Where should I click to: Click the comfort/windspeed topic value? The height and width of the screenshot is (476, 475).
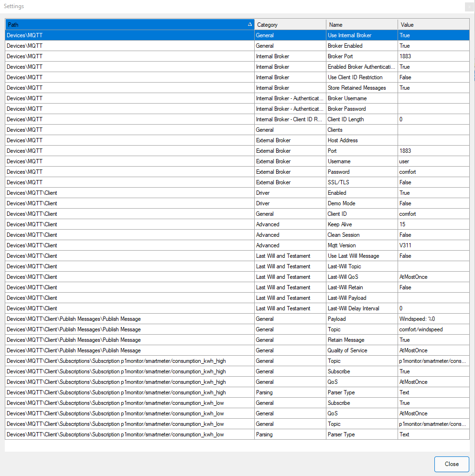[433, 329]
